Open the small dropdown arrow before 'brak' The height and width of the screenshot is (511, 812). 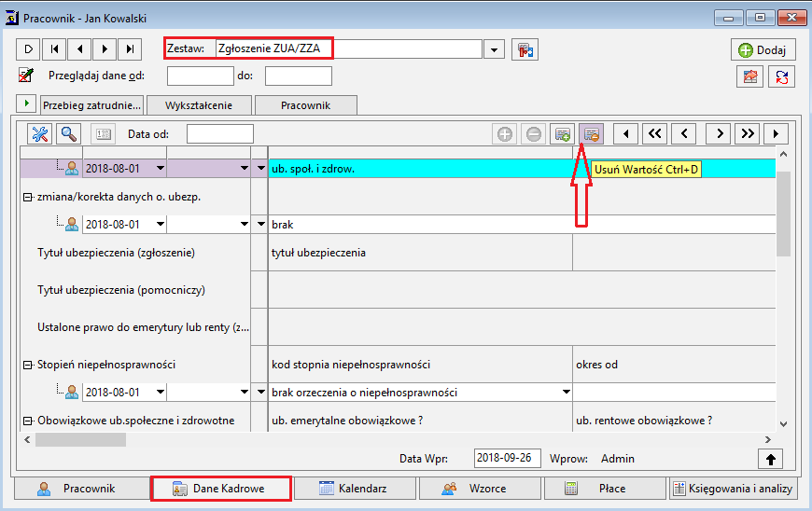(x=261, y=224)
